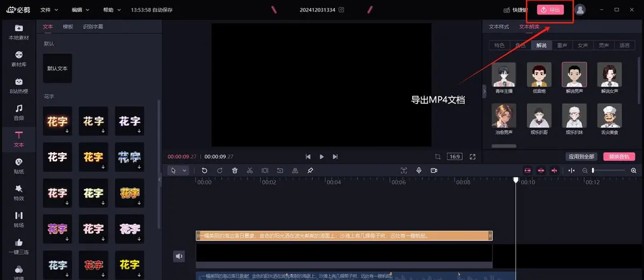This screenshot has width=644, height=280.
Task: Expand the selection tool dropdown arrow
Action: 185,171
